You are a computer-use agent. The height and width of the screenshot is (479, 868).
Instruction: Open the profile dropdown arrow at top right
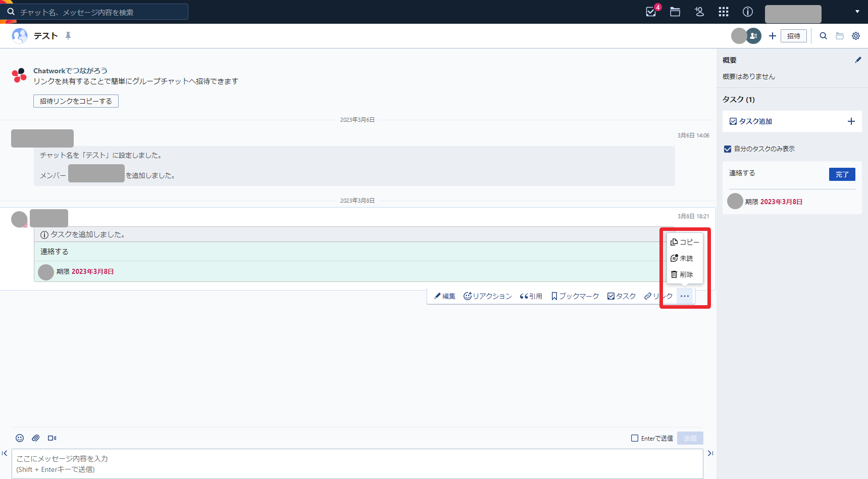point(857,12)
